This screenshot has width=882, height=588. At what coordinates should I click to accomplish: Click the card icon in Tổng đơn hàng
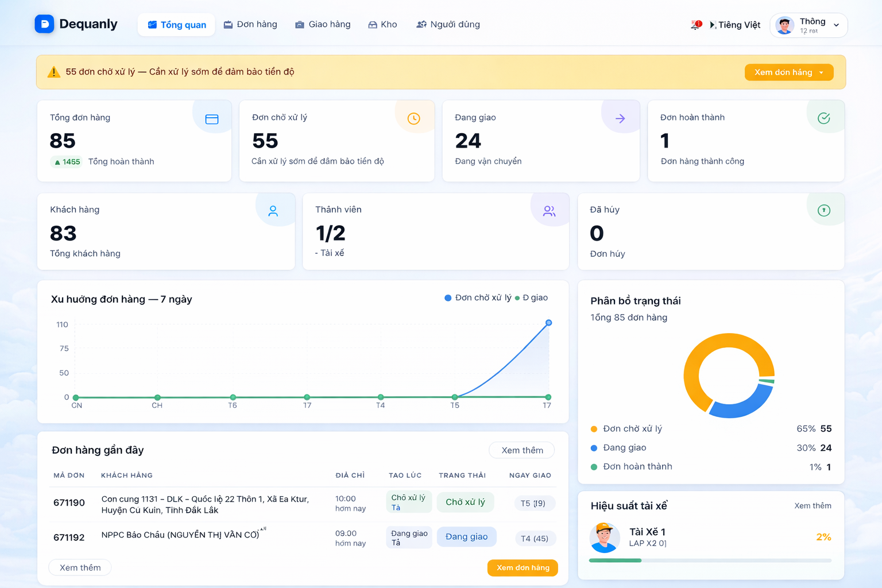tap(212, 119)
